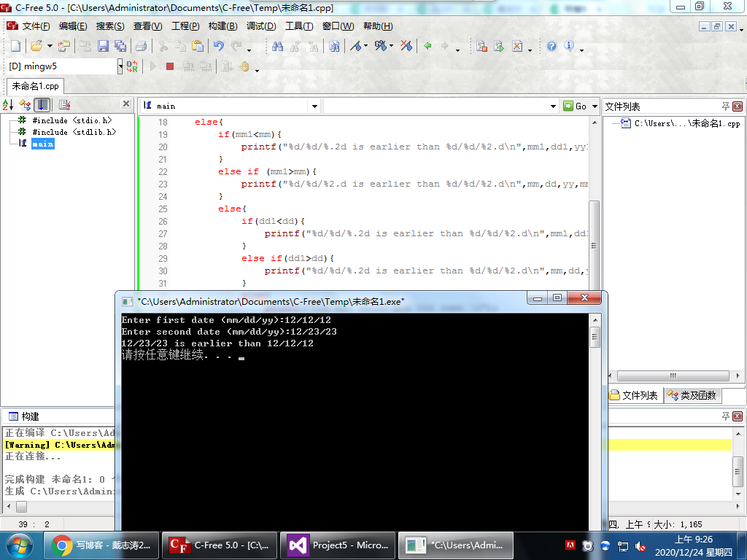747x560 pixels.
Task: Switch to the 类及函数 panel tab
Action: tap(692, 395)
